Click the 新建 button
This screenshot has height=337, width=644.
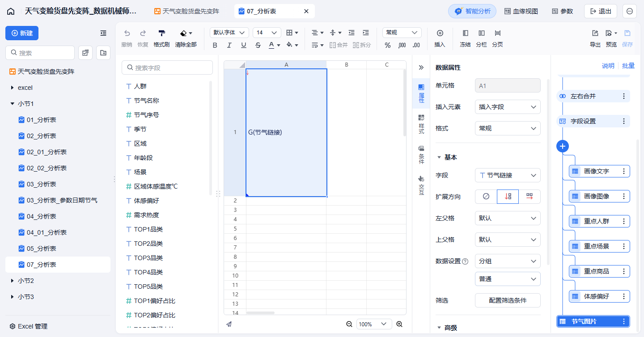point(22,33)
